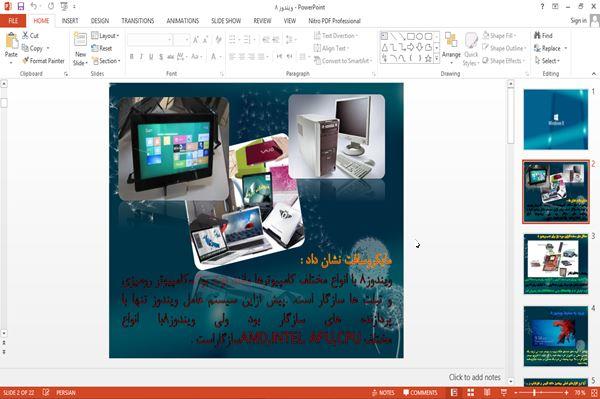Click the Redo arrow in the quick access toolbar
Image resolution: width=600 pixels, height=399 pixels.
[51, 6]
